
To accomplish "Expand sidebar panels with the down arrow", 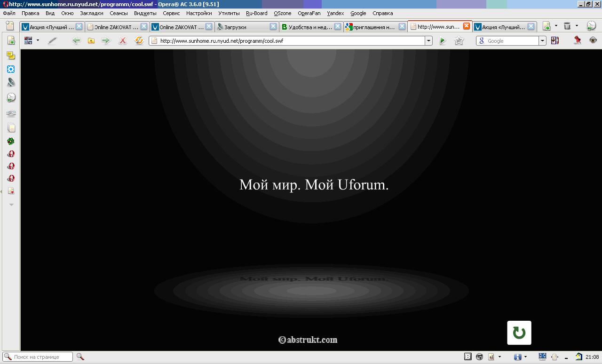I will (11, 205).
